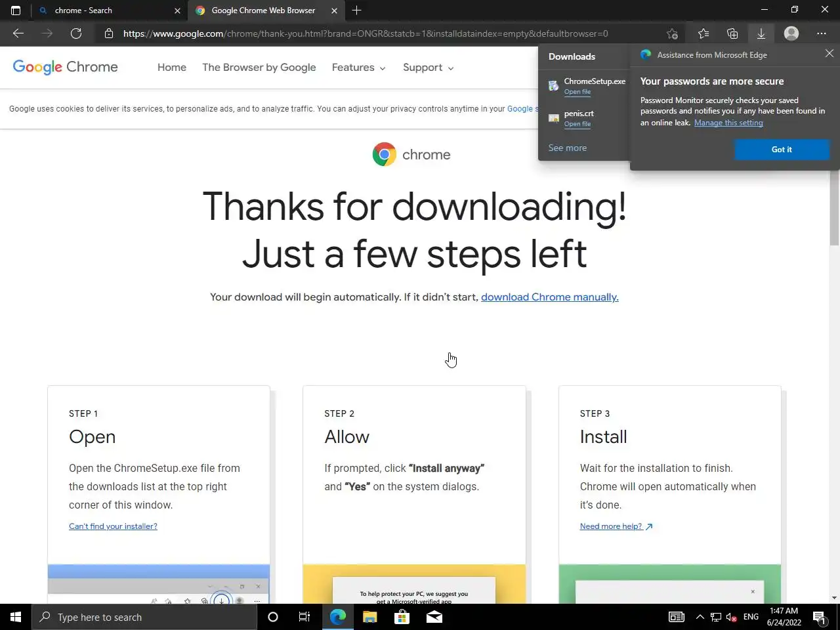Image resolution: width=840 pixels, height=630 pixels.
Task: Open Microsoft Store taskbar icon
Action: click(402, 617)
